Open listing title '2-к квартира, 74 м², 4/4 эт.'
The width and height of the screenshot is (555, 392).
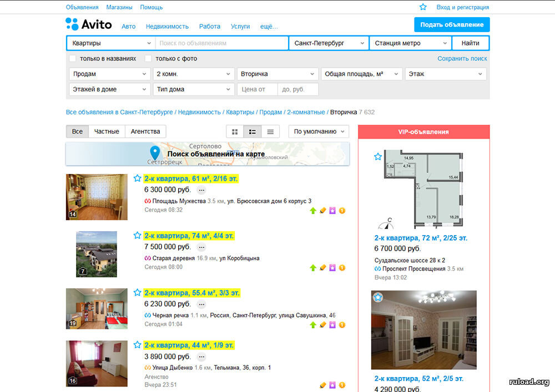coord(189,236)
